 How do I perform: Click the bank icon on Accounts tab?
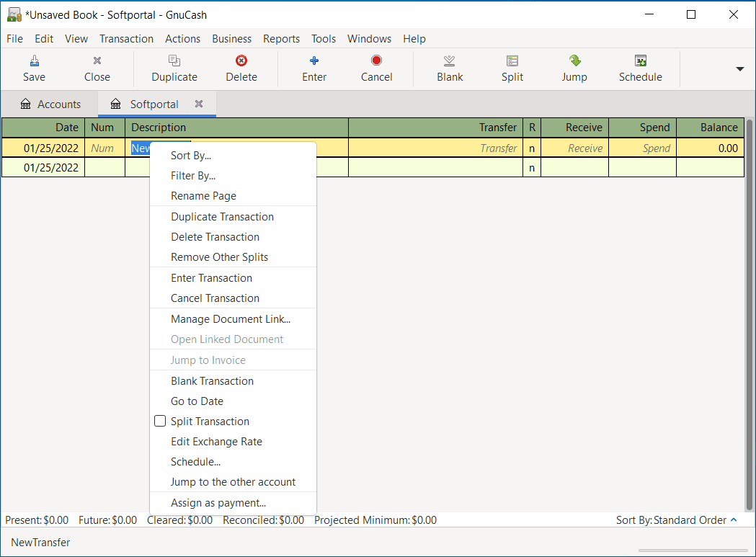tap(25, 104)
